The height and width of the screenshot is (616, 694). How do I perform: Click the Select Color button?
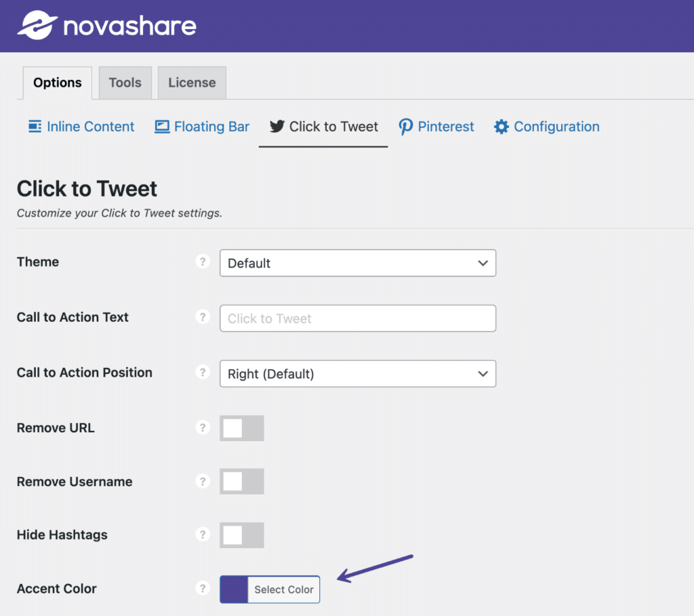point(284,590)
